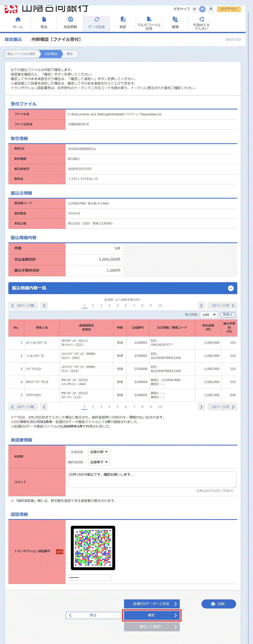The image size is (253, 644).
Task: Click 拡張EDIデータへ上書き button
Action: pyautogui.click(x=152, y=604)
